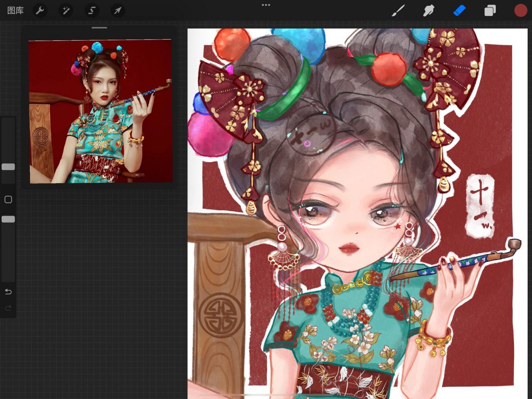
Task: Activate the Transform arrow tool
Action: (118, 11)
